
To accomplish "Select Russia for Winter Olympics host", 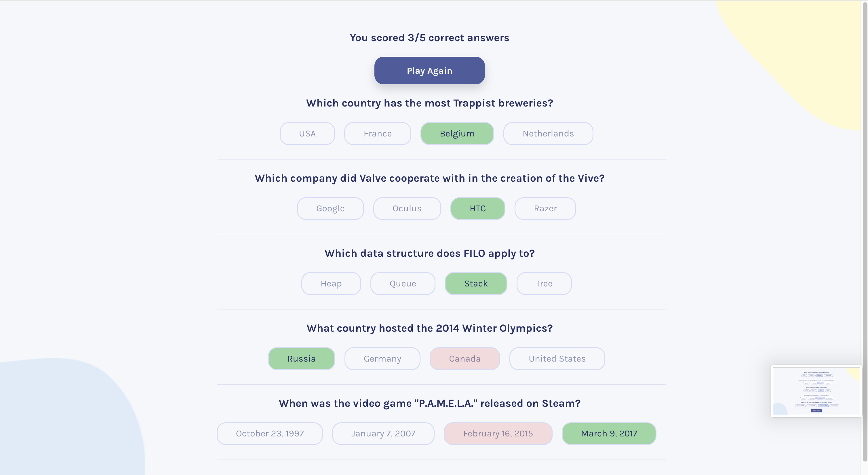I will point(301,358).
